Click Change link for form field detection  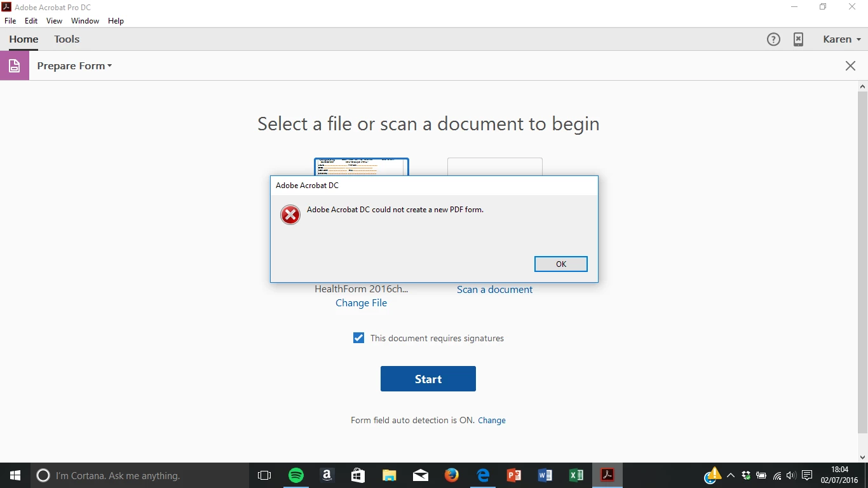point(492,420)
